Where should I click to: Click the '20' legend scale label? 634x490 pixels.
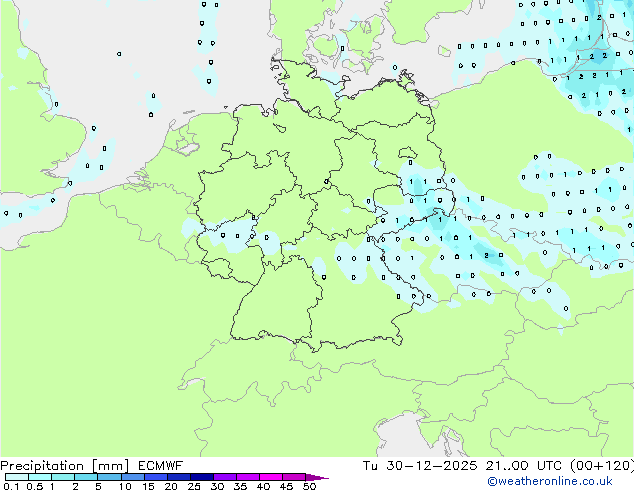(x=171, y=486)
